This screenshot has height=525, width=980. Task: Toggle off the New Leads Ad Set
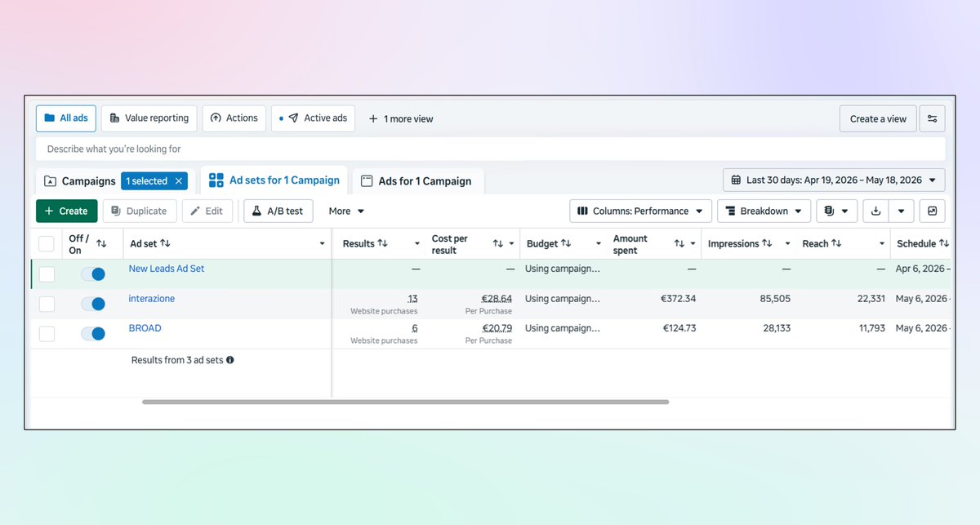point(93,274)
